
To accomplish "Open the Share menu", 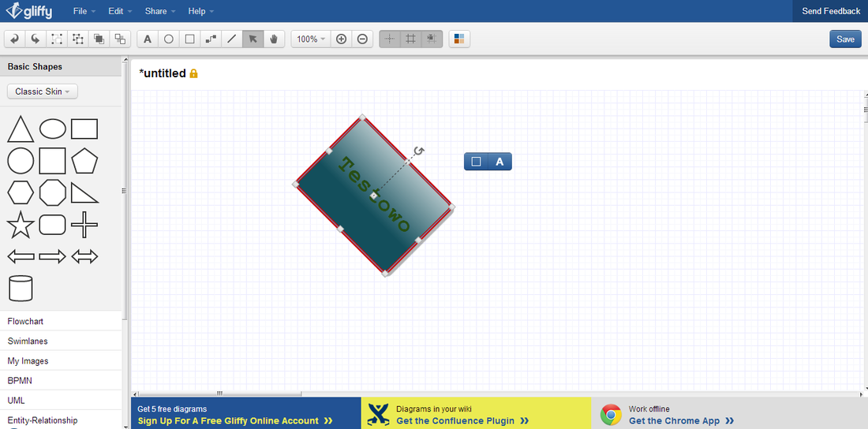I will [x=160, y=11].
